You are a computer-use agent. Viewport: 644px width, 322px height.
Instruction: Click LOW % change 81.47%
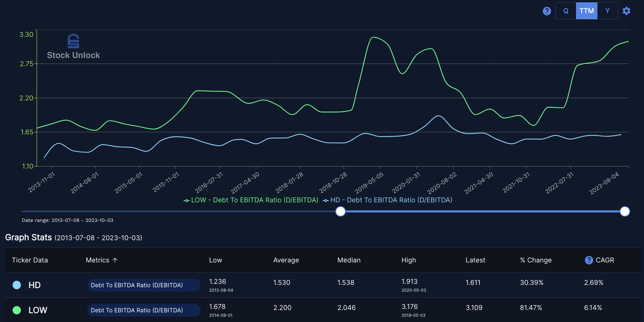(x=531, y=308)
